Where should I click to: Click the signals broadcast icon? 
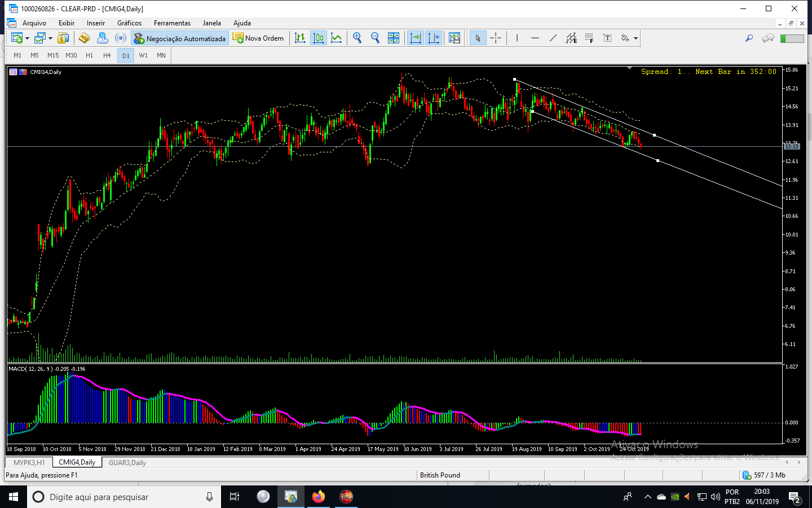[x=121, y=38]
